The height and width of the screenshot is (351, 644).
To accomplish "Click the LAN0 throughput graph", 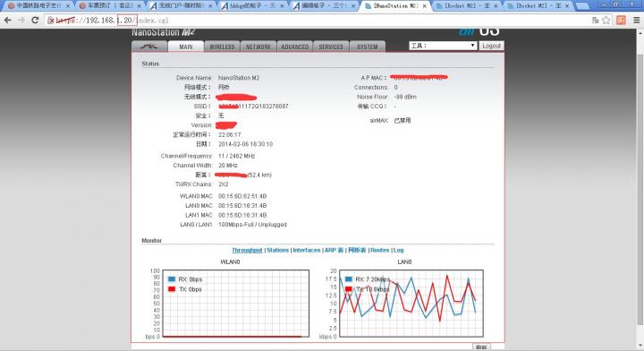I will pos(411,304).
